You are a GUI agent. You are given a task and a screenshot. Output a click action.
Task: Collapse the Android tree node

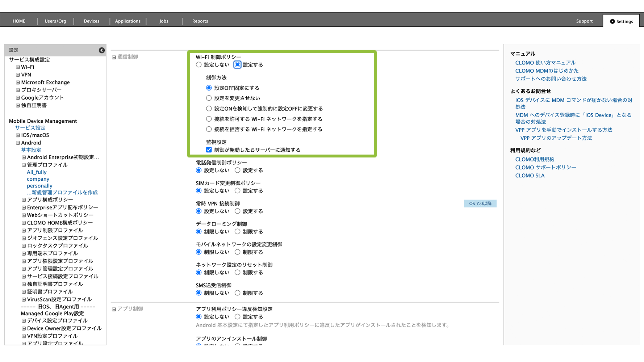(x=18, y=143)
